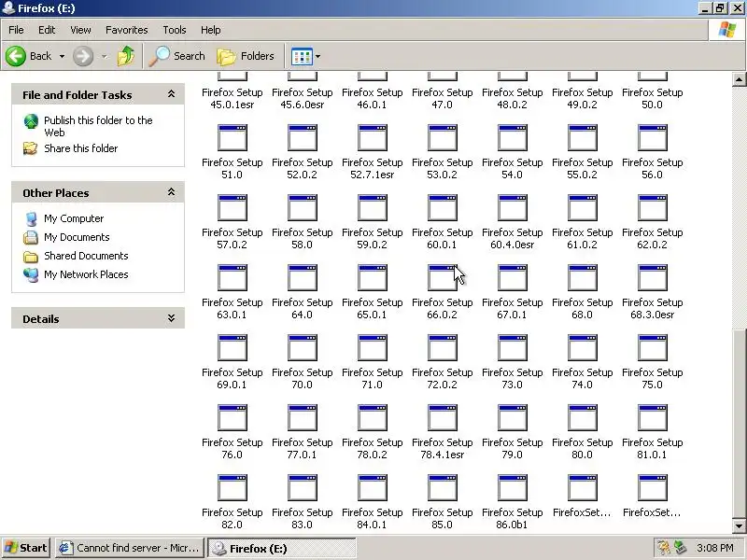Select the Firefox Setup 54.0 installer icon
This screenshot has width=747, height=560.
tap(512, 137)
